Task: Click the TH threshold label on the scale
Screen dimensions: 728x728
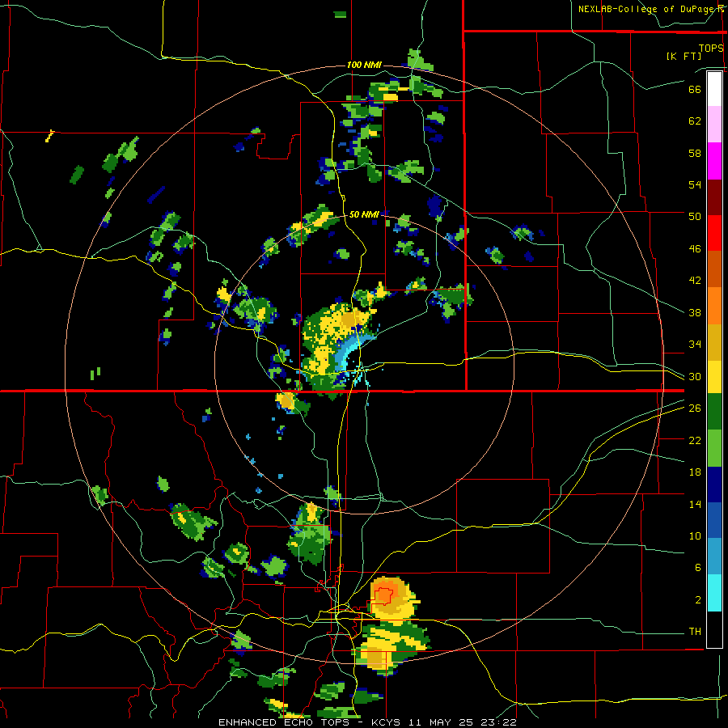Action: (695, 632)
